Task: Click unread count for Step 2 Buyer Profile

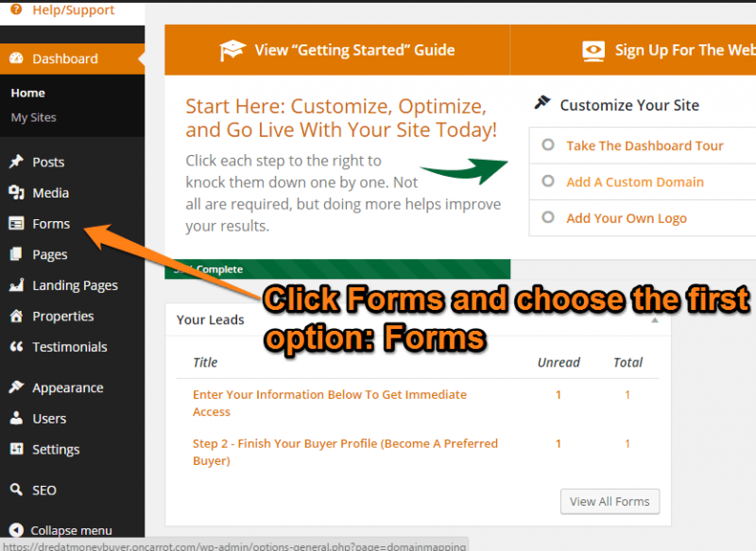Action: 558,443
